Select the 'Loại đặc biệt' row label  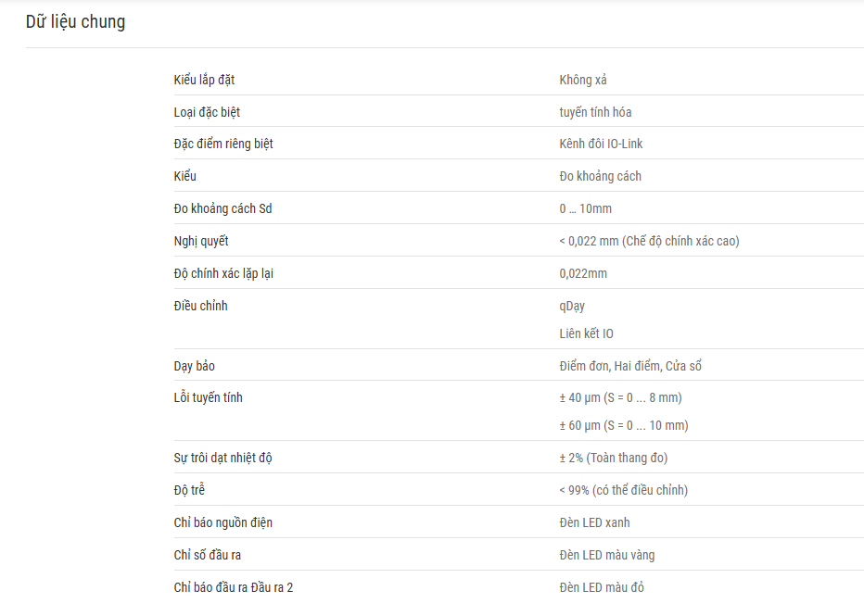point(207,112)
